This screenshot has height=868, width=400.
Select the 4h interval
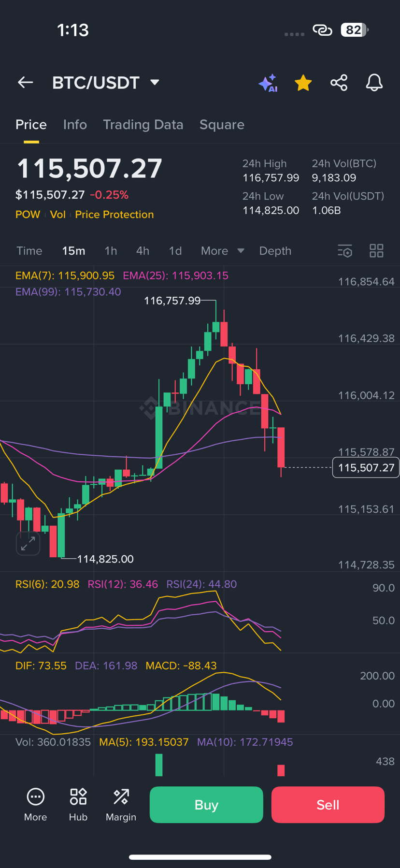pyautogui.click(x=143, y=251)
